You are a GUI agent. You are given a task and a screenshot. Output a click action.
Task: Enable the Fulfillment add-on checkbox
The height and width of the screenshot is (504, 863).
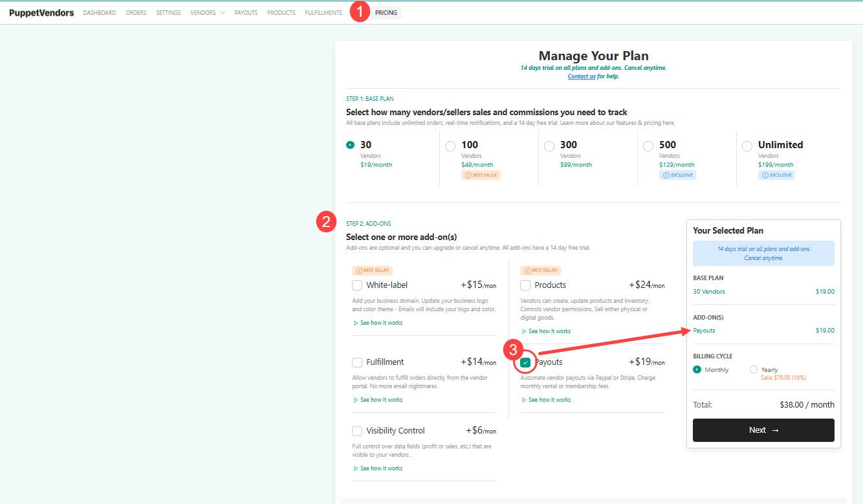pyautogui.click(x=357, y=362)
